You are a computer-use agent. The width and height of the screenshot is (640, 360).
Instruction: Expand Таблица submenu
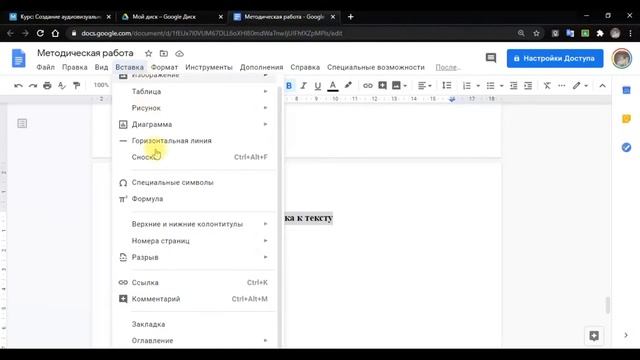click(194, 91)
